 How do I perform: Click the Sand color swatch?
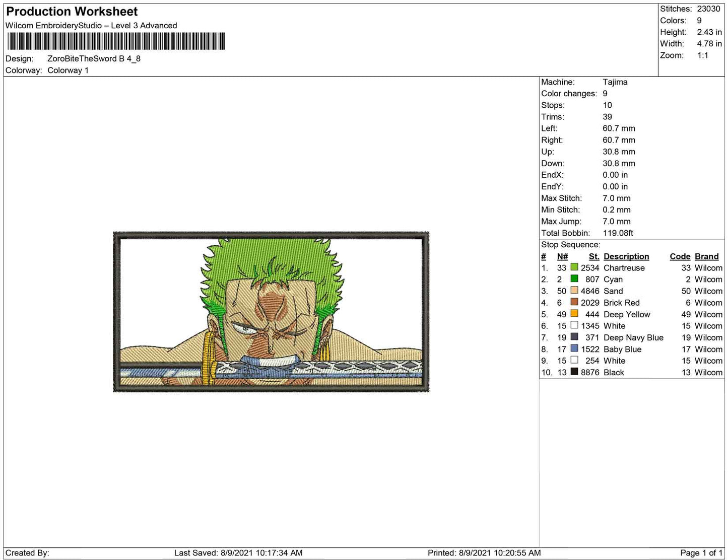pyautogui.click(x=574, y=291)
